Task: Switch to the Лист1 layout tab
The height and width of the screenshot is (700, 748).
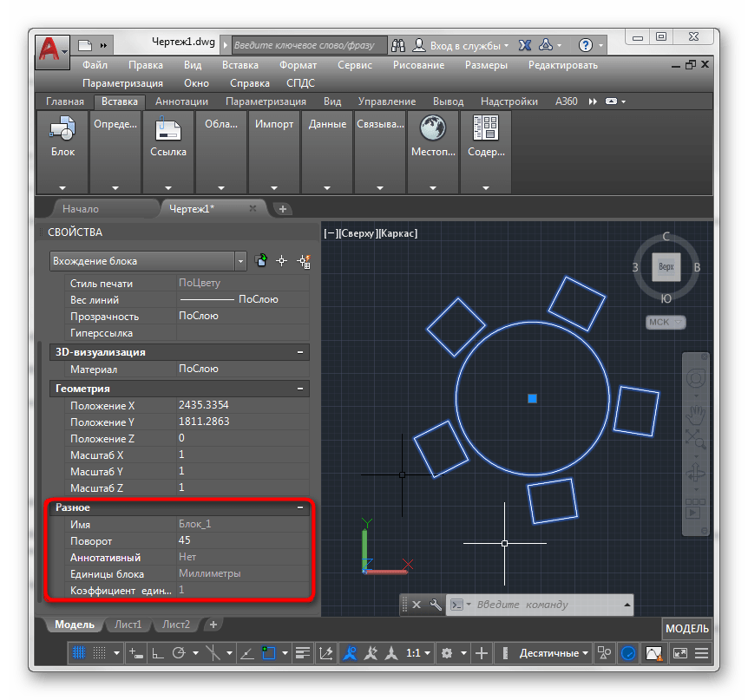Action: (128, 625)
